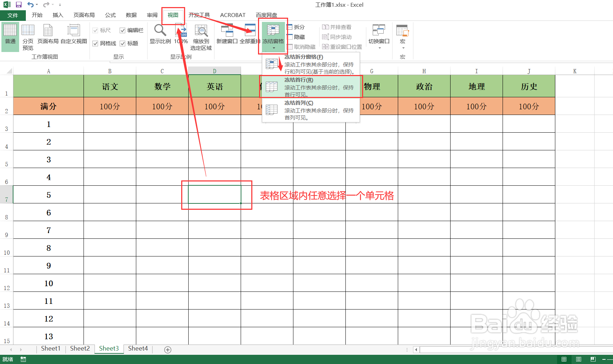The height and width of the screenshot is (364, 613).
Task: Hide the window with 隐藏
Action: click(x=296, y=37)
